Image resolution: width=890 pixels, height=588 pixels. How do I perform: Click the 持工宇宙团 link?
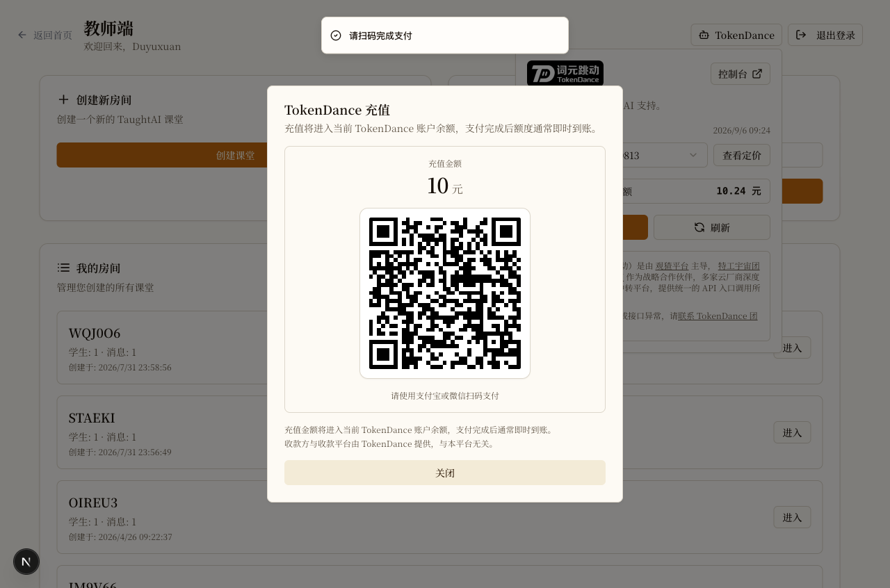point(739,266)
